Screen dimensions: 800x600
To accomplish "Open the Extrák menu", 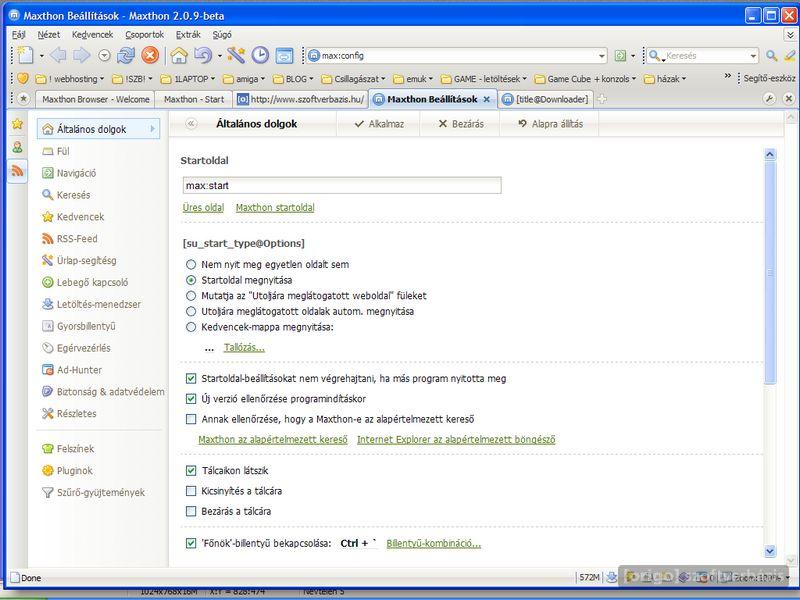I will [188, 35].
